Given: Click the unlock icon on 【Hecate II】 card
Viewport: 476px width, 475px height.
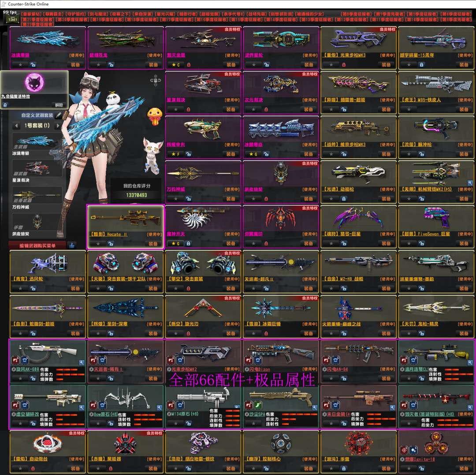Looking at the screenshot, I should click(111, 244).
